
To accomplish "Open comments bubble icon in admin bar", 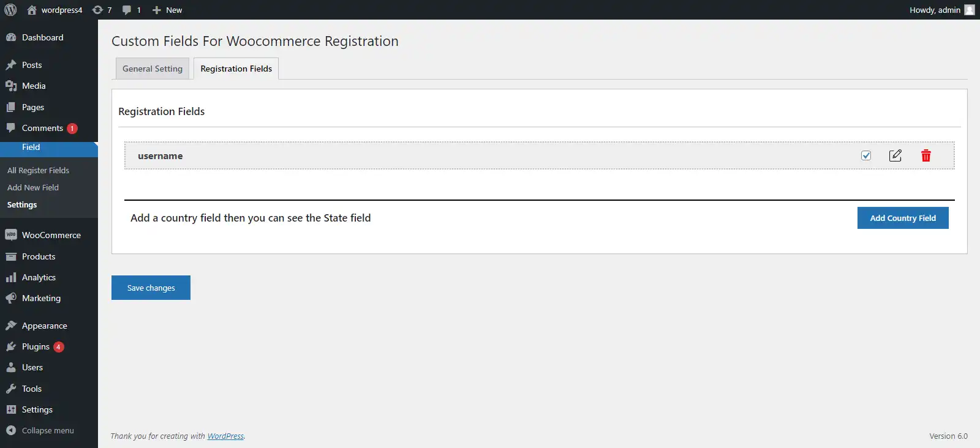I will [x=131, y=10].
